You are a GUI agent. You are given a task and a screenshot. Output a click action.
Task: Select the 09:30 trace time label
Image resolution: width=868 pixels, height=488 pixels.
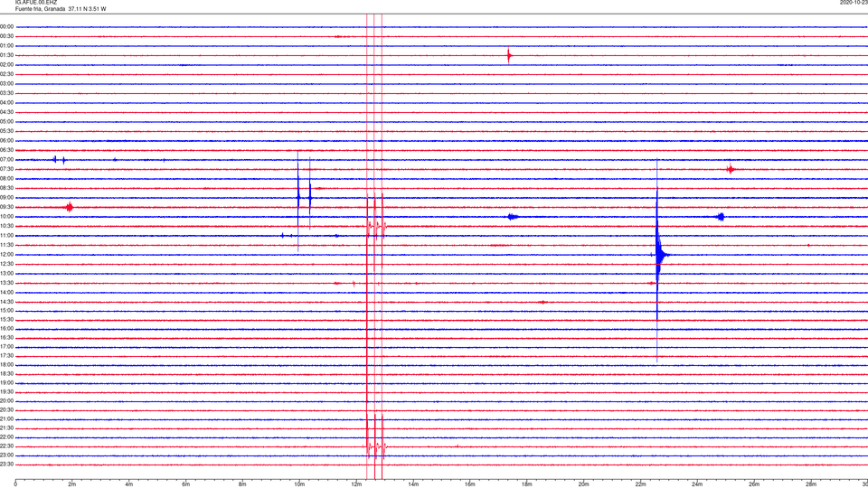pyautogui.click(x=6, y=208)
